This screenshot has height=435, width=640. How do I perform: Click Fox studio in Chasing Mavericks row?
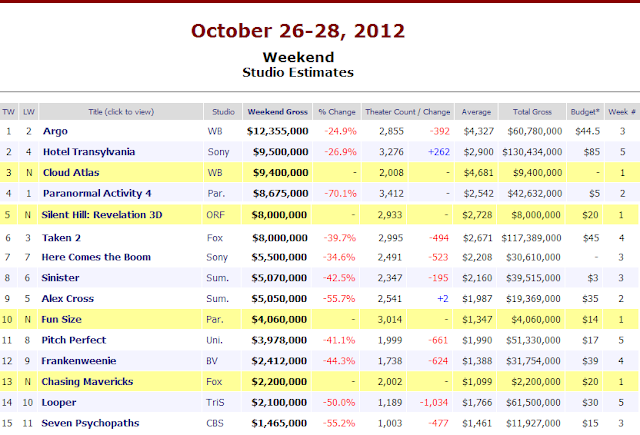click(214, 382)
